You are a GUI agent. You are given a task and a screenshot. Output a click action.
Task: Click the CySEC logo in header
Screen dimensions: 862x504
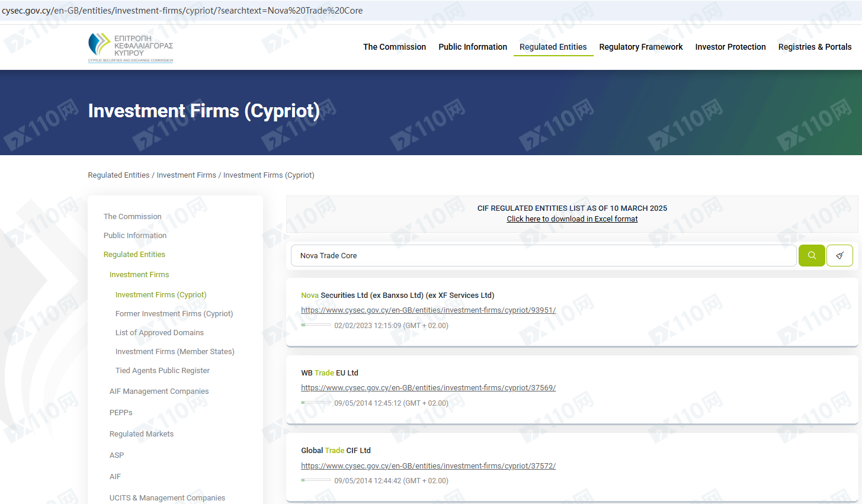[131, 47]
